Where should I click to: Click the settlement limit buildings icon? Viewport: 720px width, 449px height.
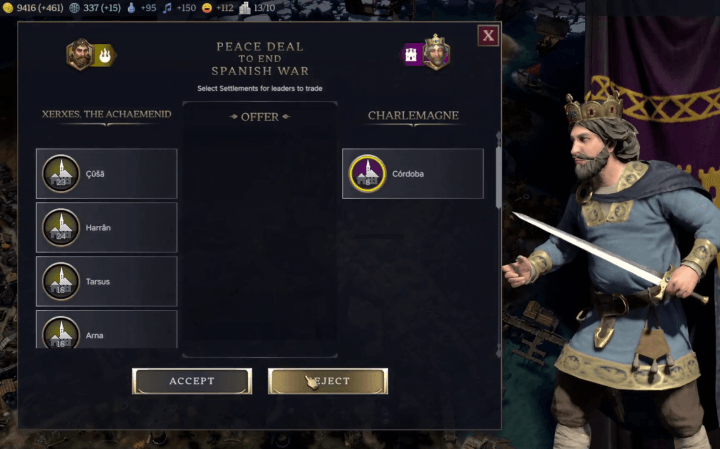point(245,8)
